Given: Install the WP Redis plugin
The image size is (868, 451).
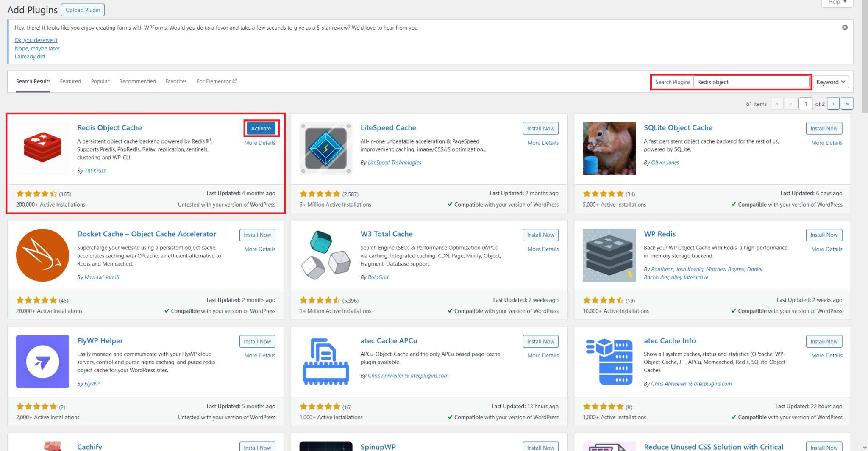Looking at the screenshot, I should [824, 235].
